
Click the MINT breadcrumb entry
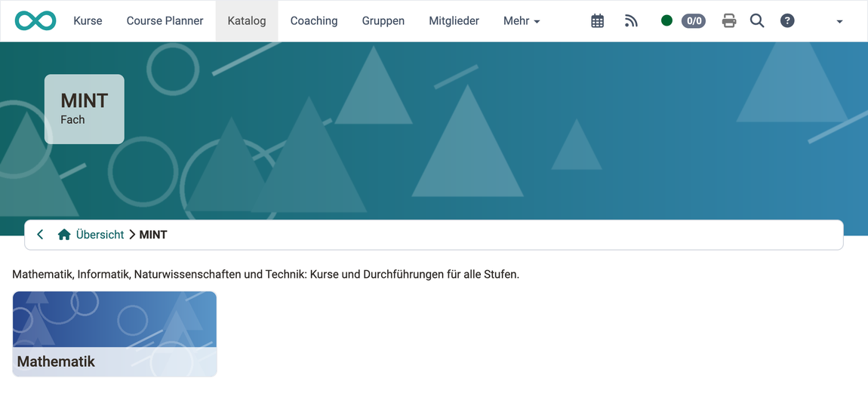pyautogui.click(x=153, y=235)
